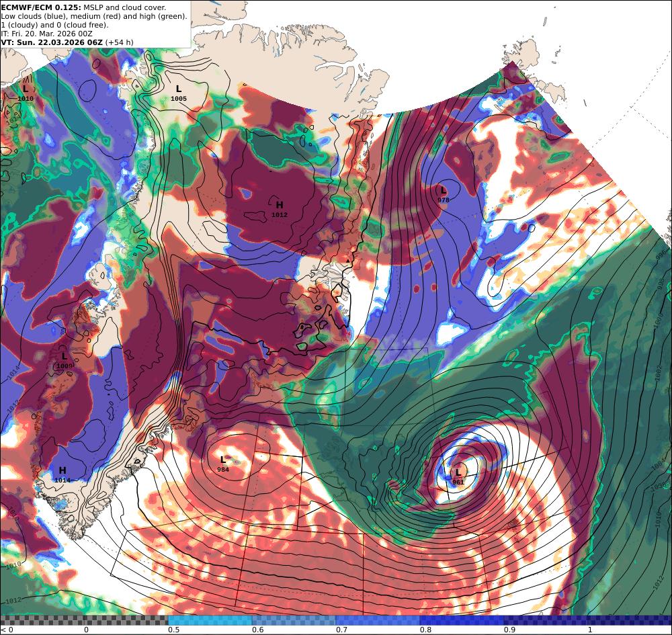The height and width of the screenshot is (635, 672).
Task: Select the low pressure center labeled 961
Action: (458, 476)
